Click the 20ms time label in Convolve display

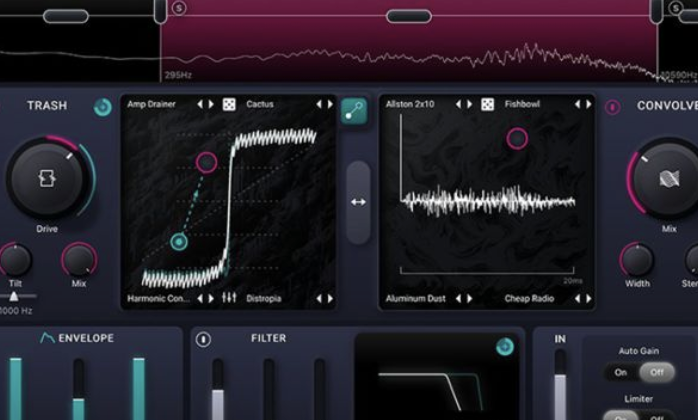pos(572,281)
